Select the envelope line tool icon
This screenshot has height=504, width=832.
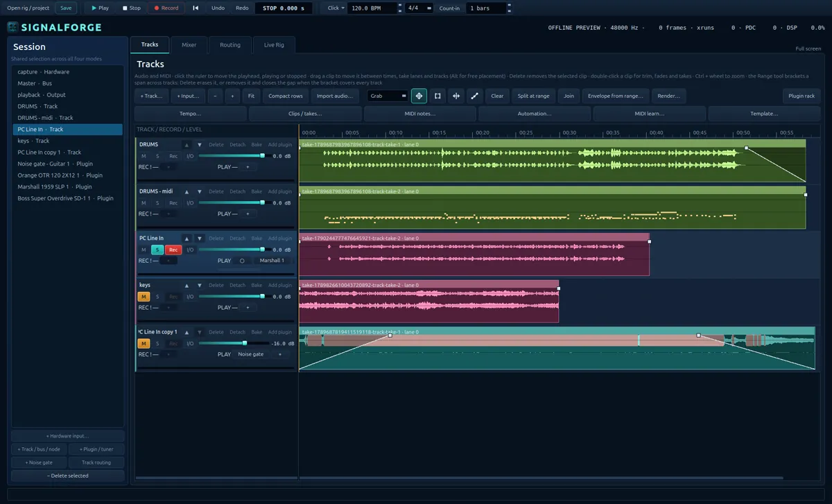(475, 96)
